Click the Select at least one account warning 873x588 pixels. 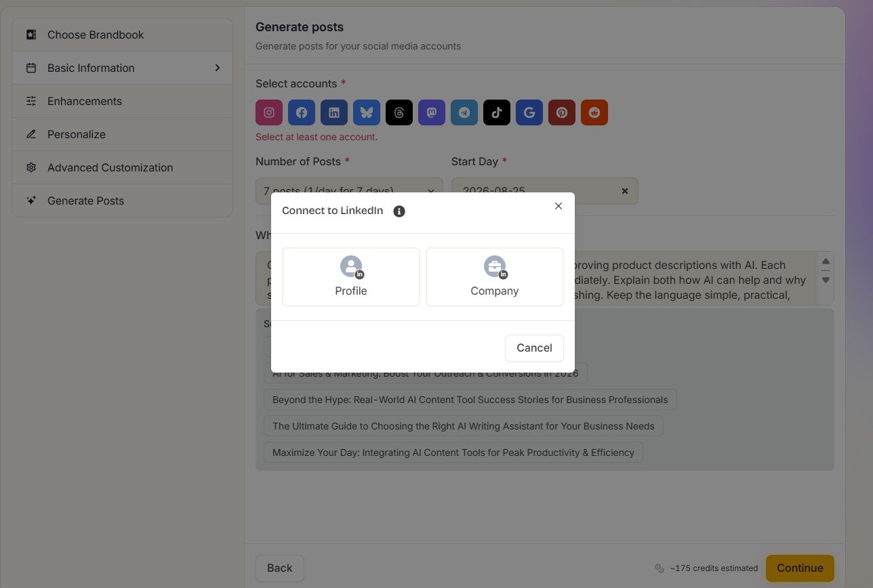click(317, 137)
